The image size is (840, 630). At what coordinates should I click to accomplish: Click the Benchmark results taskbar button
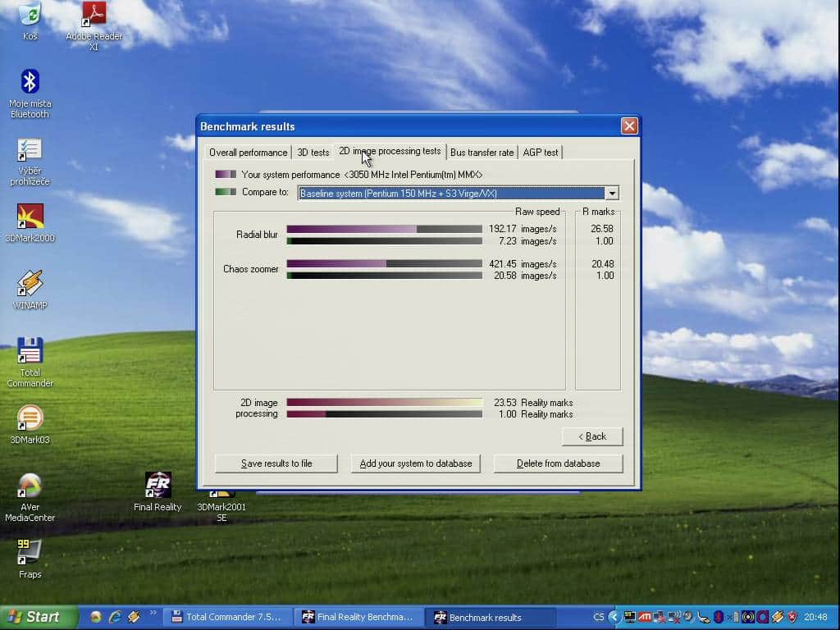(489, 617)
